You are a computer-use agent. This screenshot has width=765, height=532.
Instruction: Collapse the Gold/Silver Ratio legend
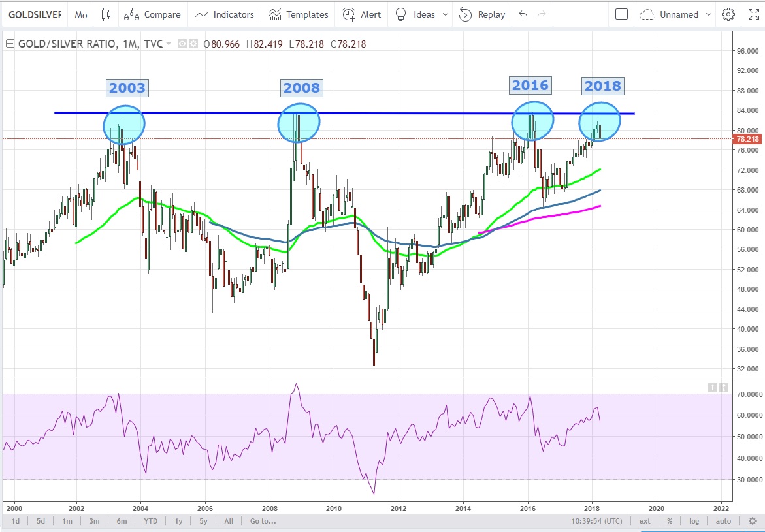(9, 44)
